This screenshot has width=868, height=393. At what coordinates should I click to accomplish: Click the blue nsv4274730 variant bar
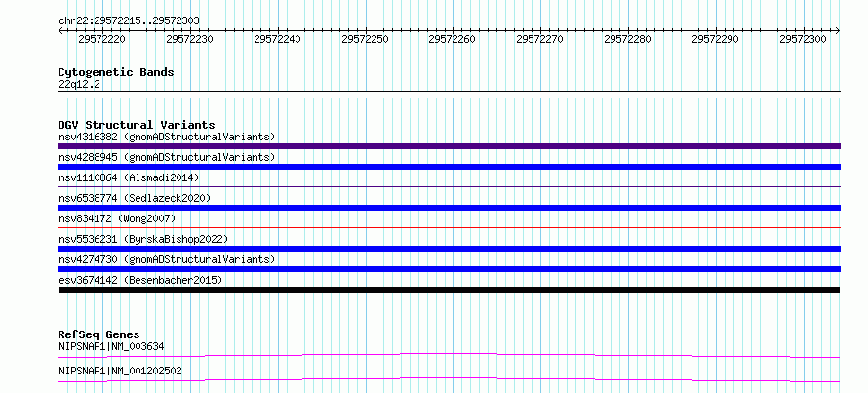click(x=449, y=269)
